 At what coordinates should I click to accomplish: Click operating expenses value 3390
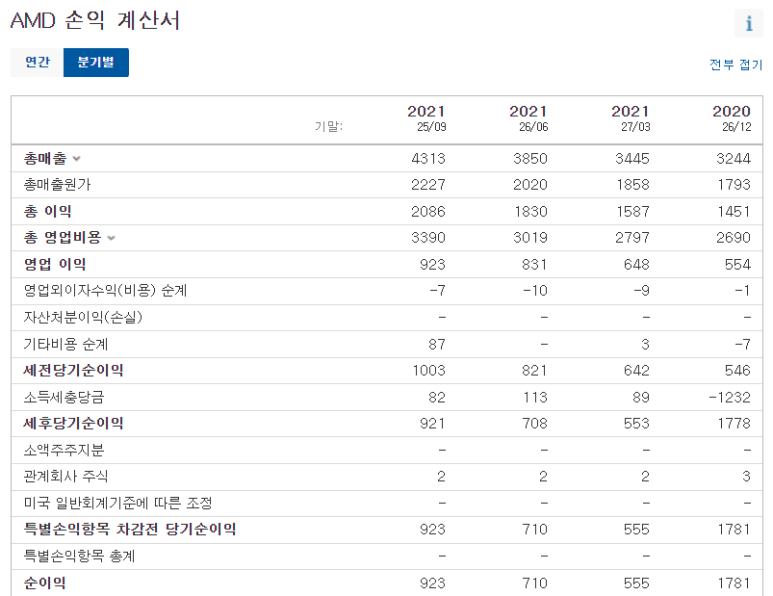[x=428, y=238]
